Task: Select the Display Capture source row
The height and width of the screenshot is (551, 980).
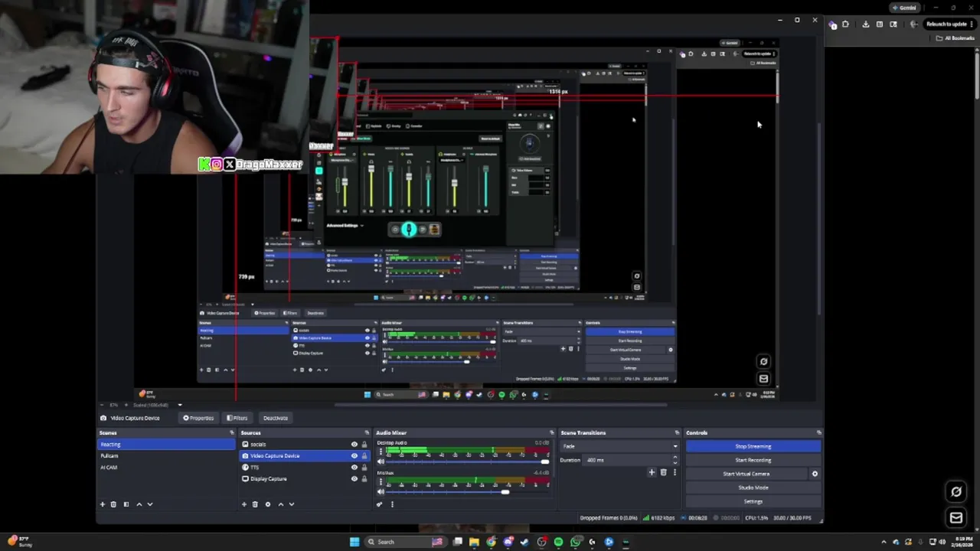Action: click(x=305, y=479)
